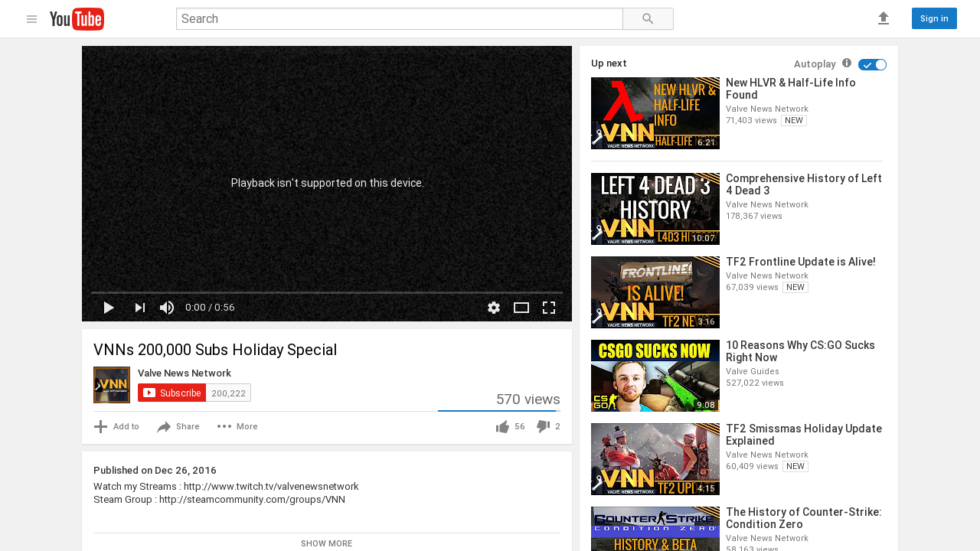
Task: Enter full screen mode
Action: tap(549, 308)
